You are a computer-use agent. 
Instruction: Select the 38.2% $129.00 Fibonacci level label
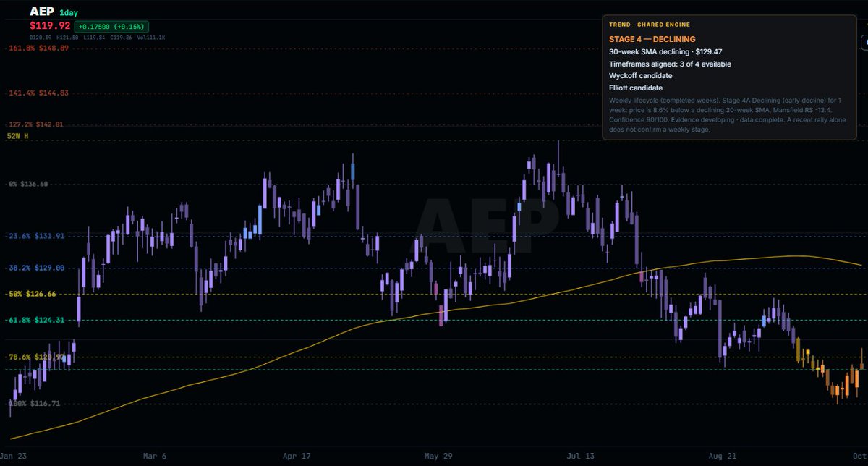(37, 268)
